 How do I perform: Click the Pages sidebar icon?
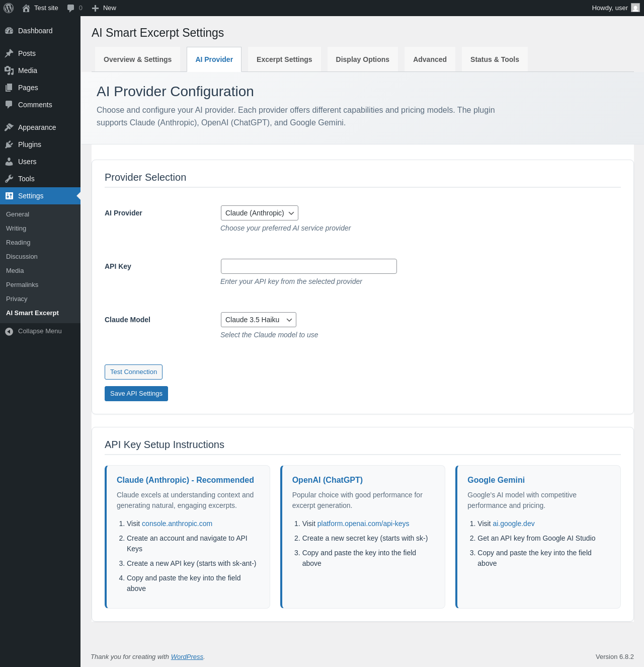(9, 88)
